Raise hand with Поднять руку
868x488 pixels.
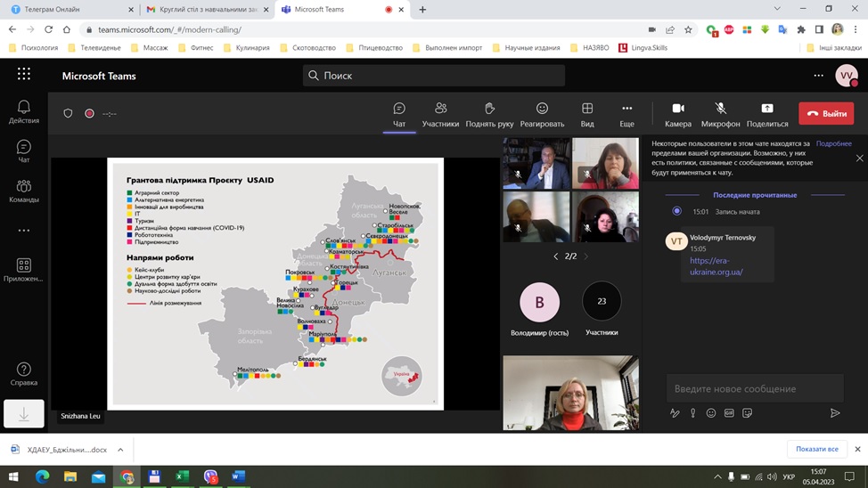[x=489, y=115]
